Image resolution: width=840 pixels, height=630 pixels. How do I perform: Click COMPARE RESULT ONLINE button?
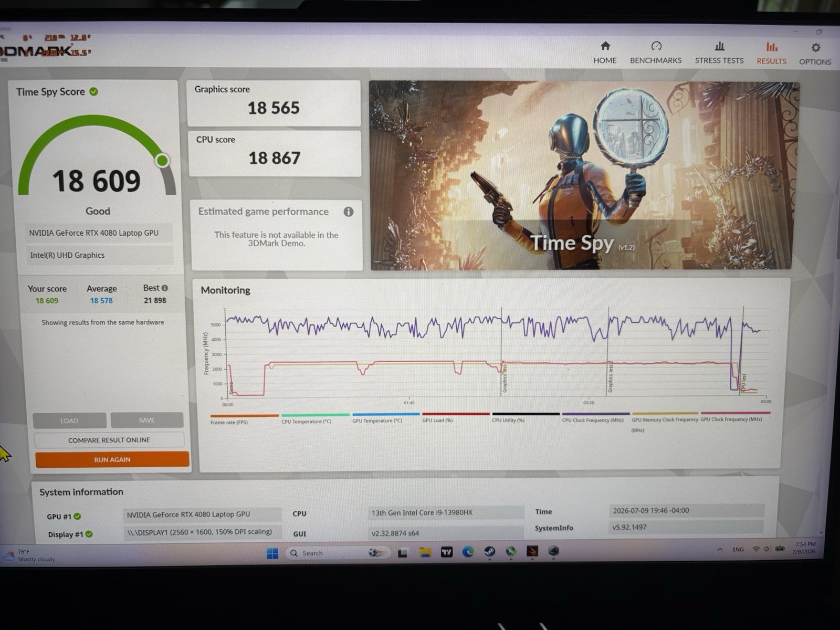109,440
